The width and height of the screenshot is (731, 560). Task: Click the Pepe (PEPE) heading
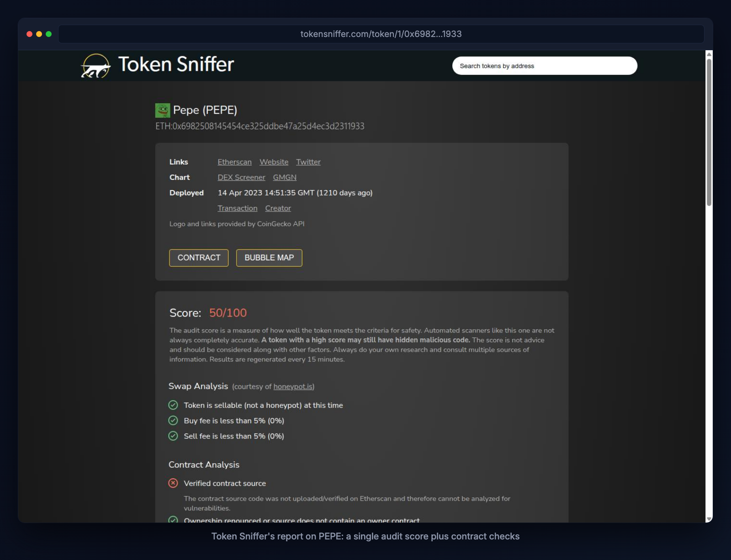[x=205, y=110]
